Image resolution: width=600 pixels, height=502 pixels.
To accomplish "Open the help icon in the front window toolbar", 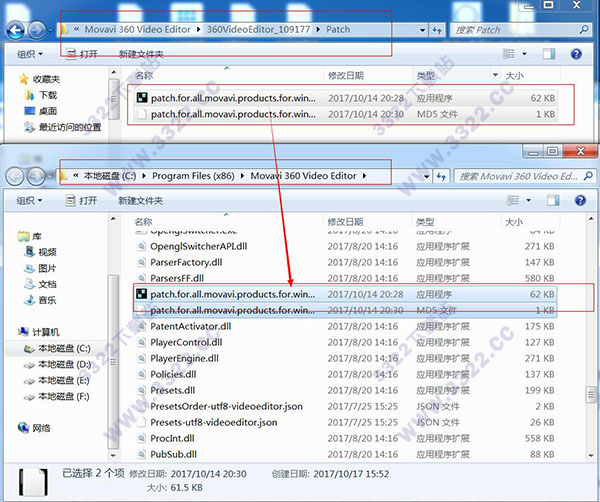I will pos(580,200).
